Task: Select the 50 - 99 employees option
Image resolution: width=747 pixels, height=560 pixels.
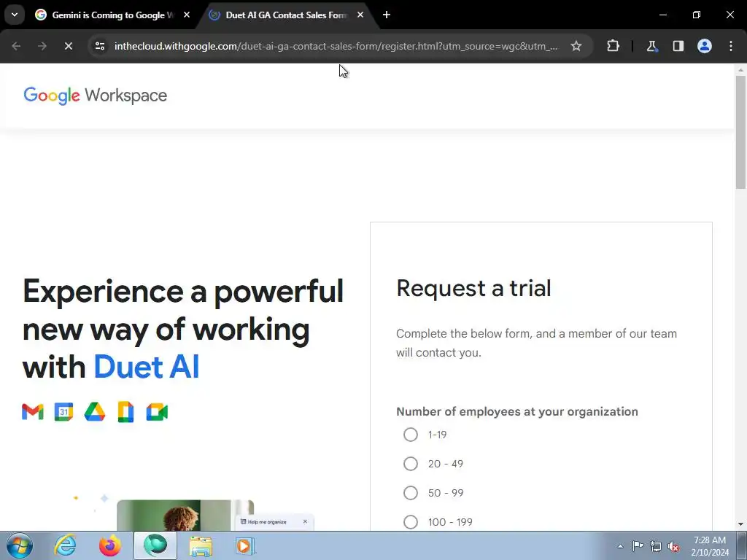Action: 411,493
